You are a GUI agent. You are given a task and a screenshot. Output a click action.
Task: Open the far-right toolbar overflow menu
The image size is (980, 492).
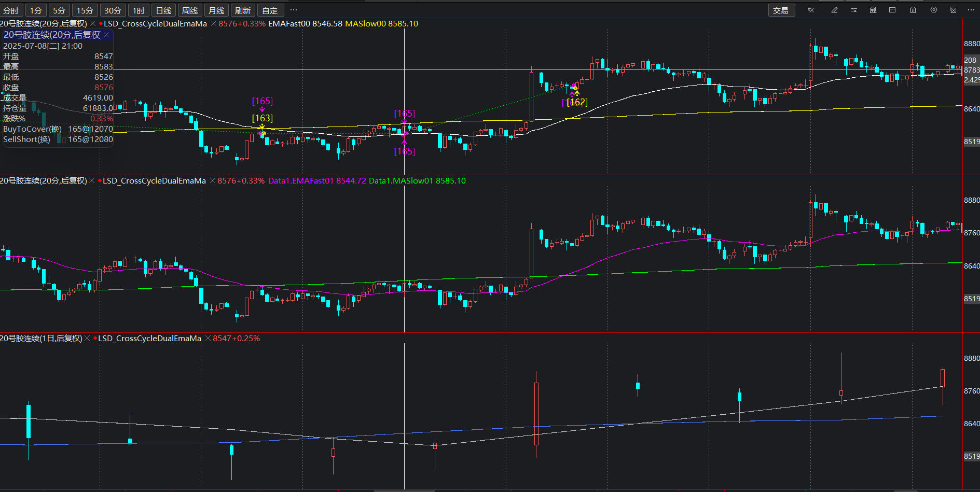971,10
